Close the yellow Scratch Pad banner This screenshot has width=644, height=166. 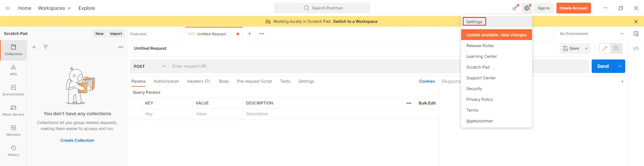[x=636, y=22]
